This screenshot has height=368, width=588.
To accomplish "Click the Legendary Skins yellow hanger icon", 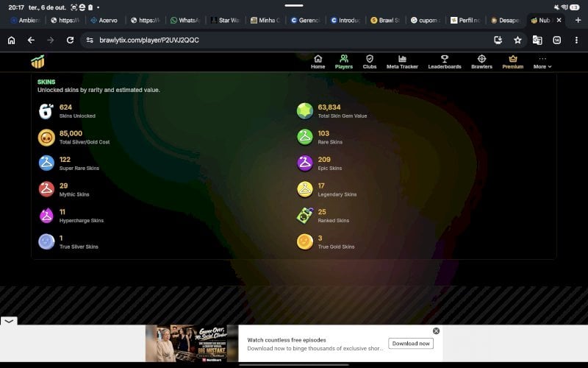I will (305, 190).
